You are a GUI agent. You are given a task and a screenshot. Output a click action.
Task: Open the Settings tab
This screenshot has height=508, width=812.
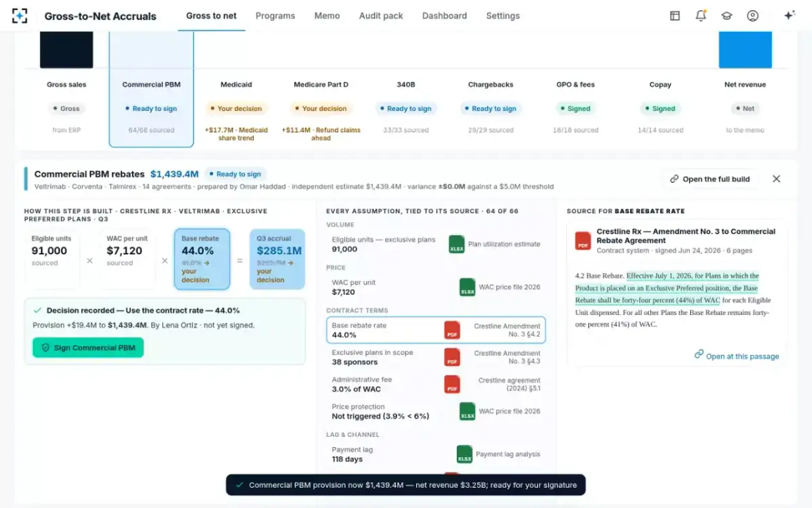click(x=503, y=16)
